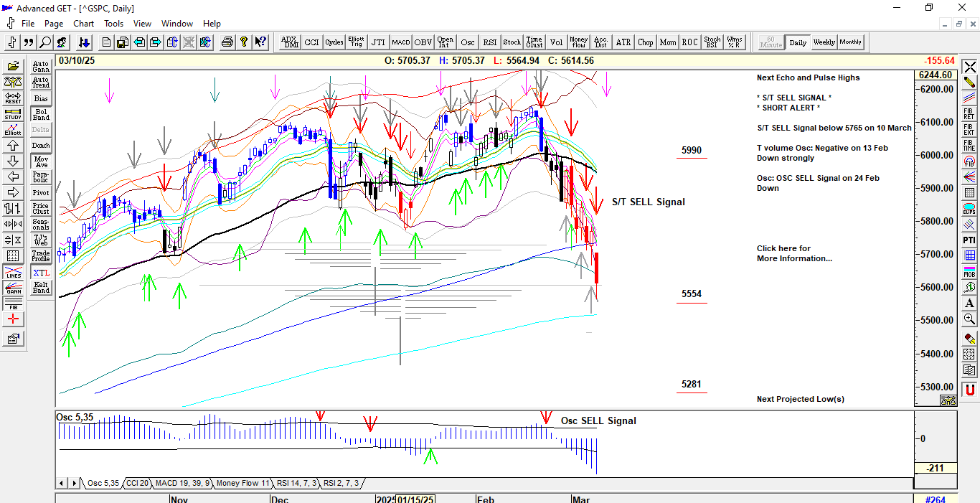Select the FIB lines tool
980x503 pixels.
pos(13,303)
